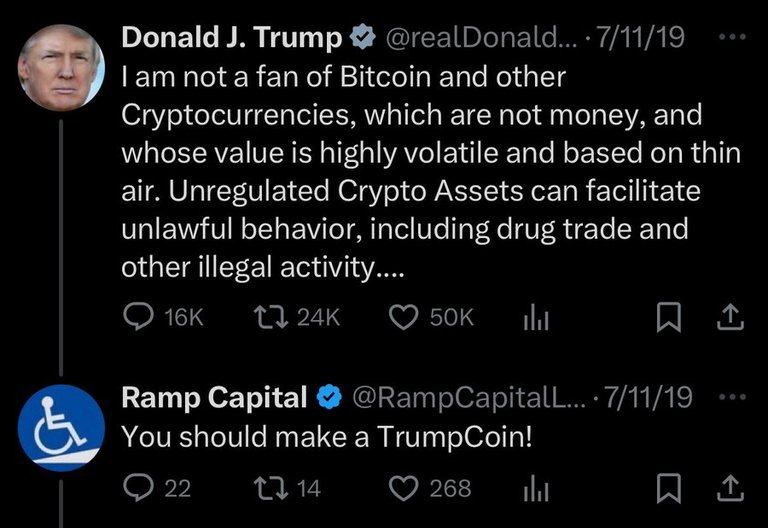768x528 pixels.
Task: Open more options on Ramp Capital tweet
Action: [x=732, y=397]
